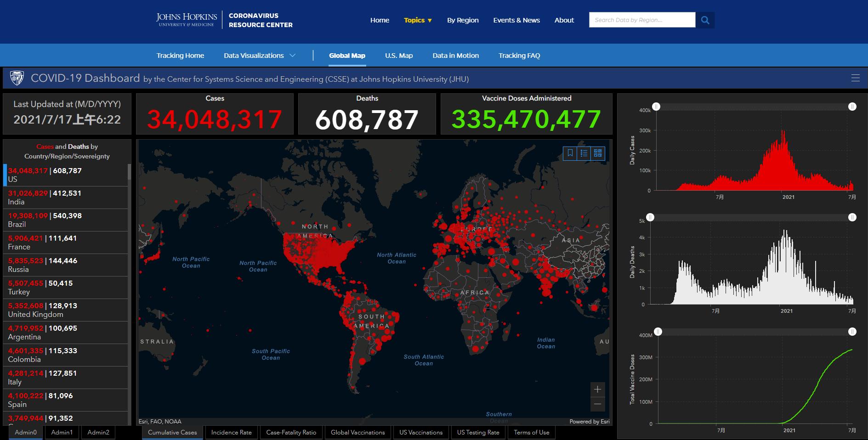Show the map legend list icon
The width and height of the screenshot is (868, 440).
click(584, 153)
